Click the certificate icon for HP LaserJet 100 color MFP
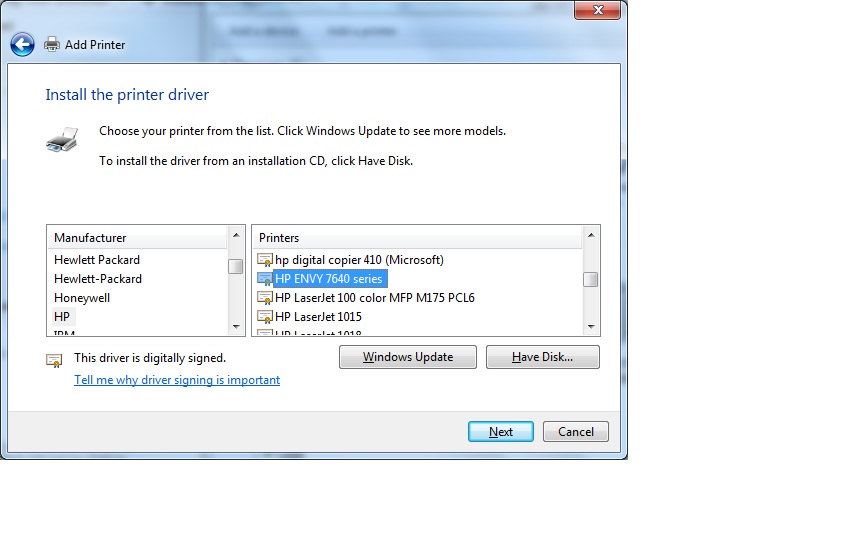Image resolution: width=864 pixels, height=540 pixels. 265,298
